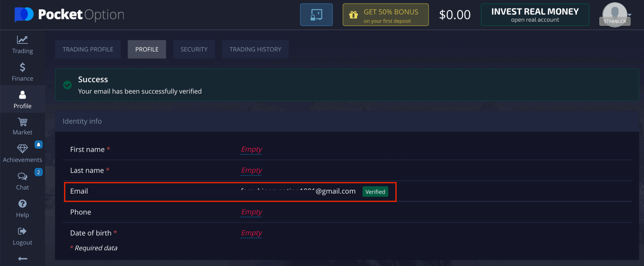
Task: Open Achievements diamond icon
Action: [23, 149]
